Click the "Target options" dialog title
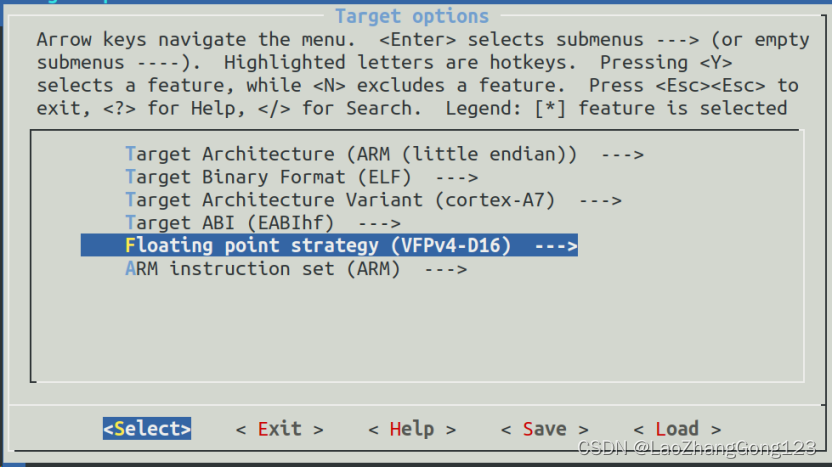832x468 pixels. [x=412, y=16]
